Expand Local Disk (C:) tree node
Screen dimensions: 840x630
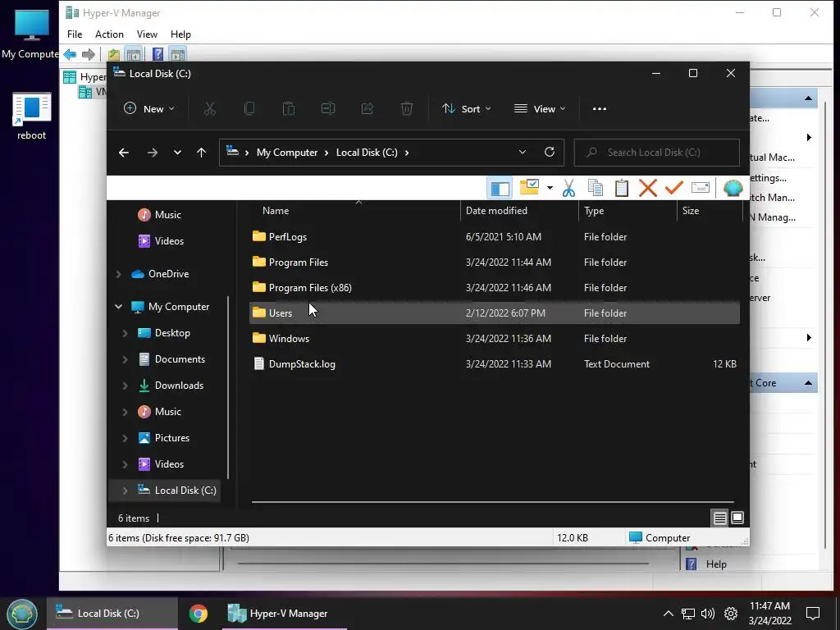pos(125,491)
